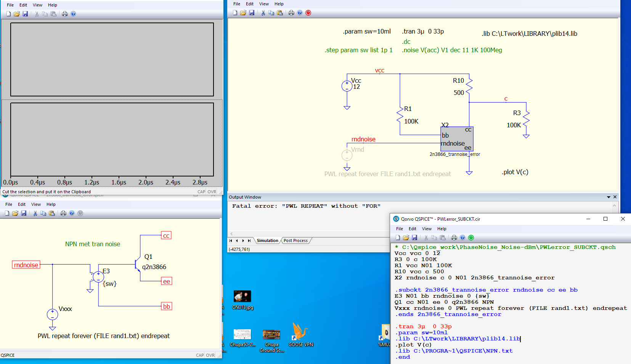Click the Copy icon in the netlist window
The image size is (631, 364).
(x=434, y=237)
